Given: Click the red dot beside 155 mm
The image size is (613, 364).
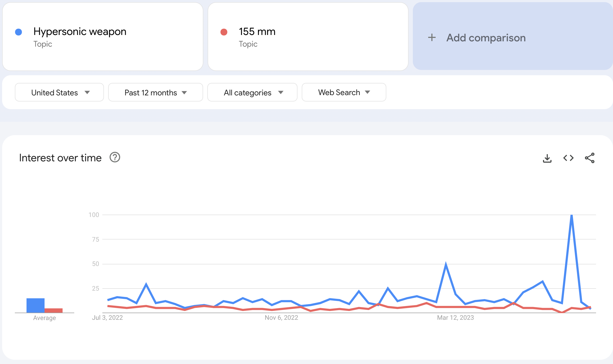Looking at the screenshot, I should pyautogui.click(x=224, y=32).
